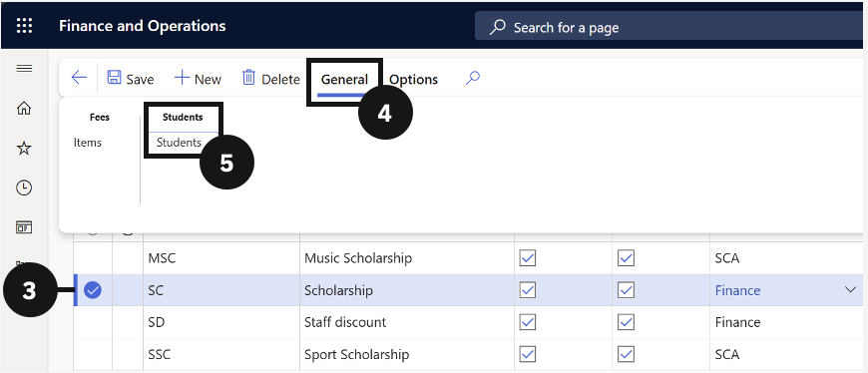
Task: Open the Options tab
Action: click(413, 80)
